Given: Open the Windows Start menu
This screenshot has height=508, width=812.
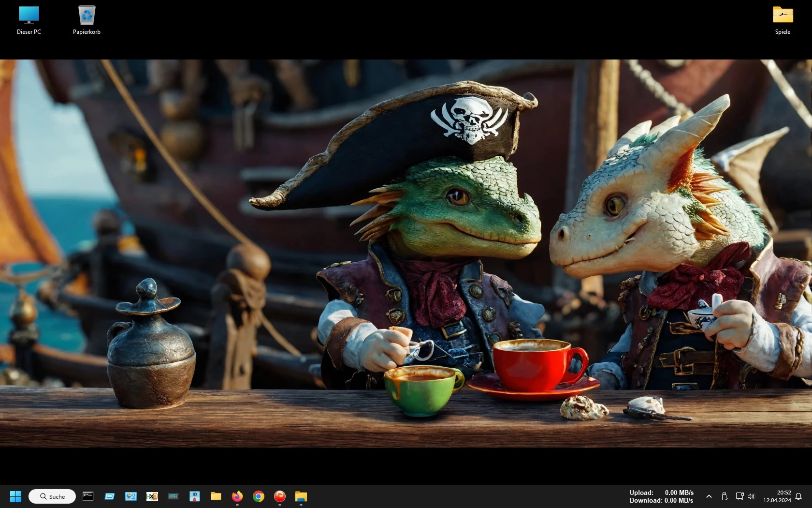Looking at the screenshot, I should tap(15, 496).
